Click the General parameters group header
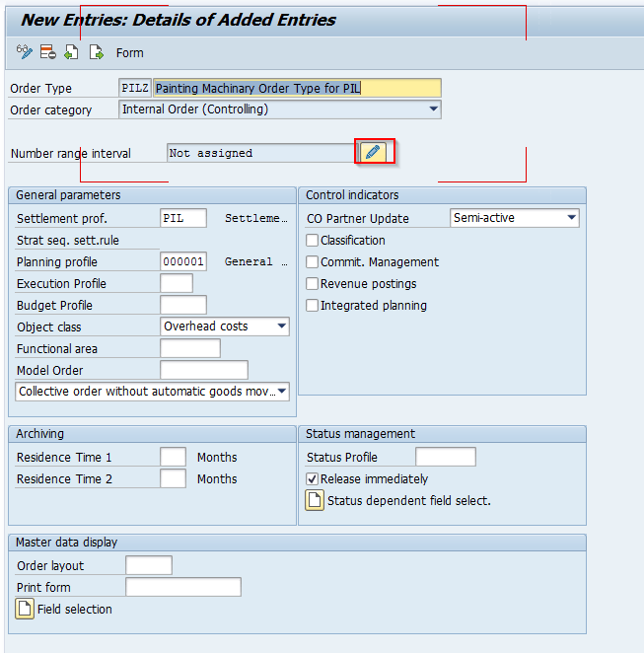This screenshot has width=644, height=653. (x=152, y=195)
